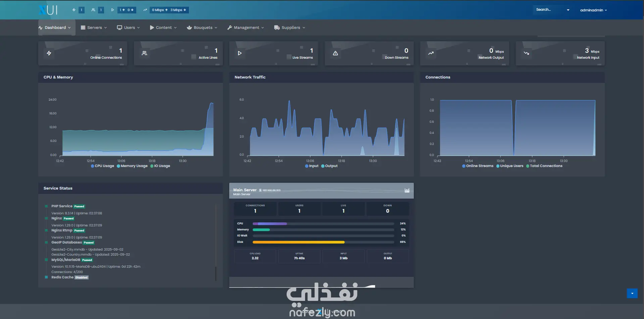Click the server IP address icon on Main Server
The height and width of the screenshot is (319, 644).
point(260,190)
